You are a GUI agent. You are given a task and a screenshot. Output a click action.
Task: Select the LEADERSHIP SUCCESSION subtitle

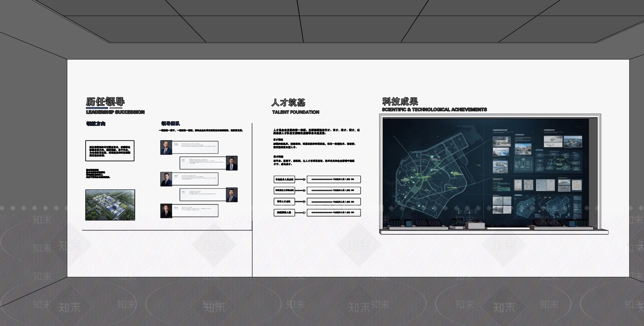pos(115,112)
